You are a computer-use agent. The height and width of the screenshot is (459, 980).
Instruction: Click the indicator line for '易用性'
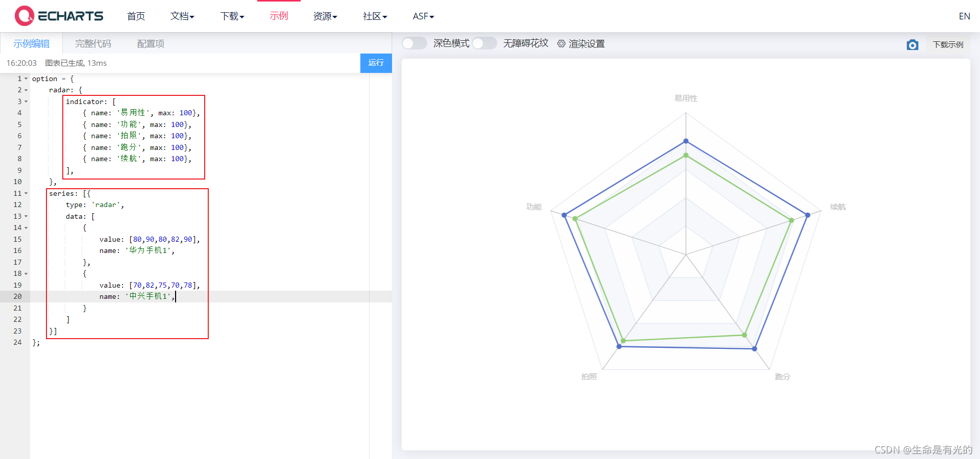pyautogui.click(x=141, y=113)
